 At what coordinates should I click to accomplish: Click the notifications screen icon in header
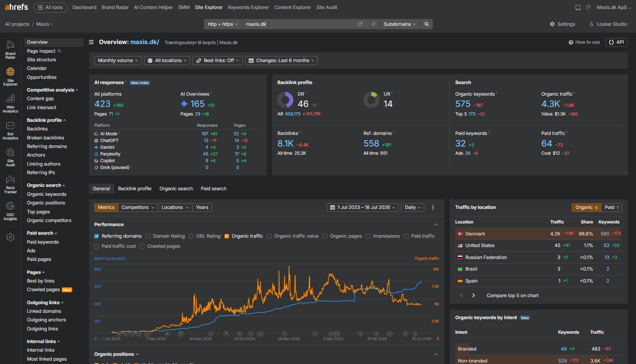pos(578,7)
